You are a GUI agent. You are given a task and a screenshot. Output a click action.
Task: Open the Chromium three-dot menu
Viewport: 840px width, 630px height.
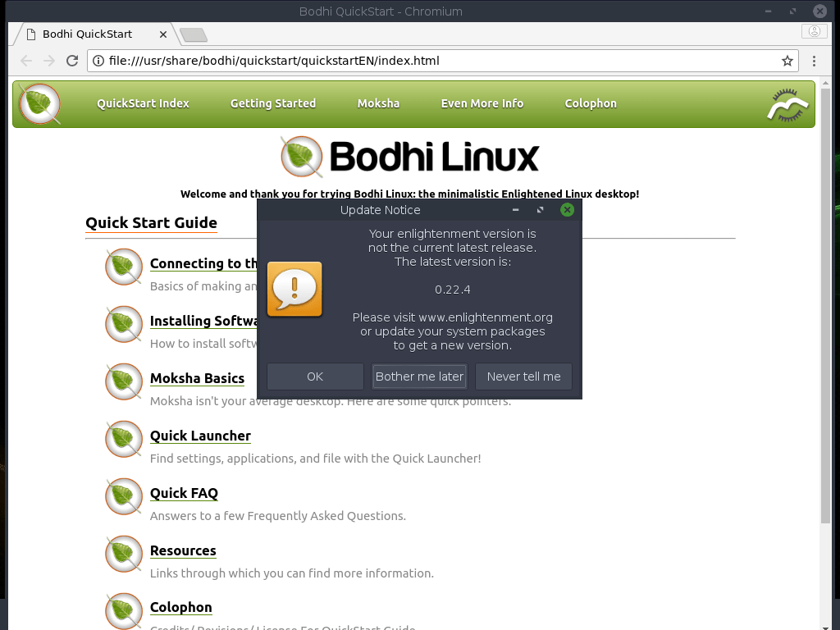click(x=814, y=60)
